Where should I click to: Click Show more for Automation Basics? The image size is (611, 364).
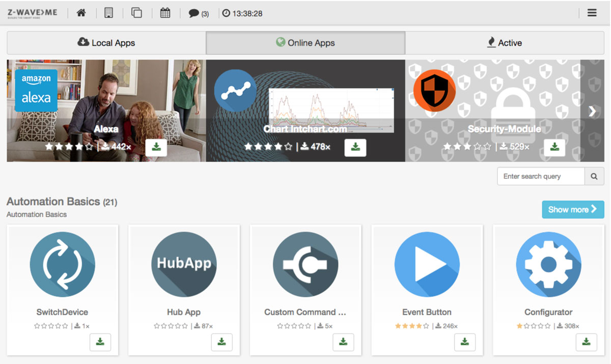point(573,209)
